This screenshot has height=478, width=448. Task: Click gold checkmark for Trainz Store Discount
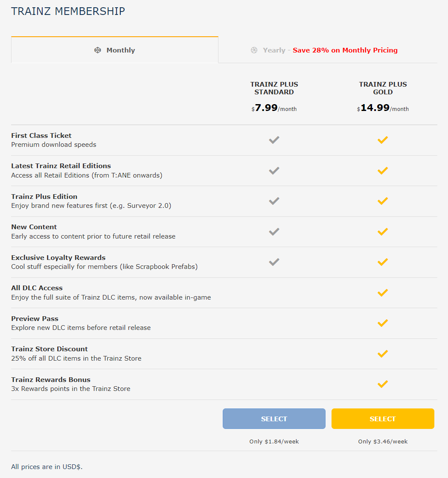[383, 354]
